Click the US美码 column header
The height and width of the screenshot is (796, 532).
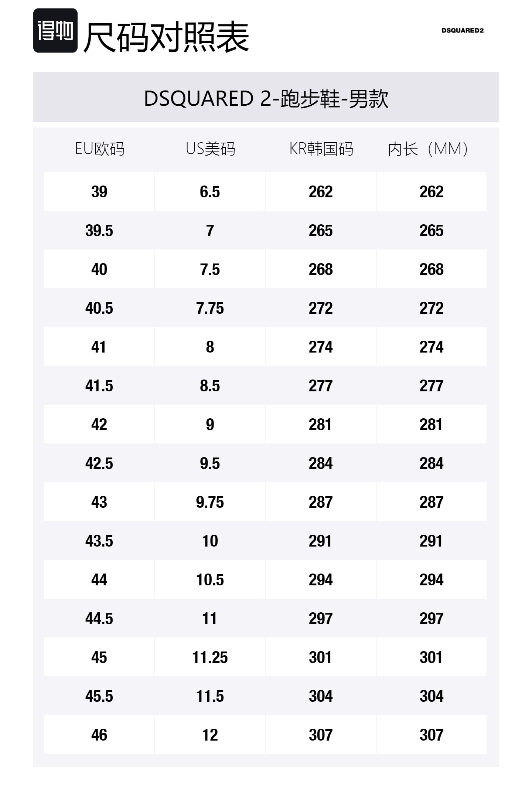click(210, 149)
